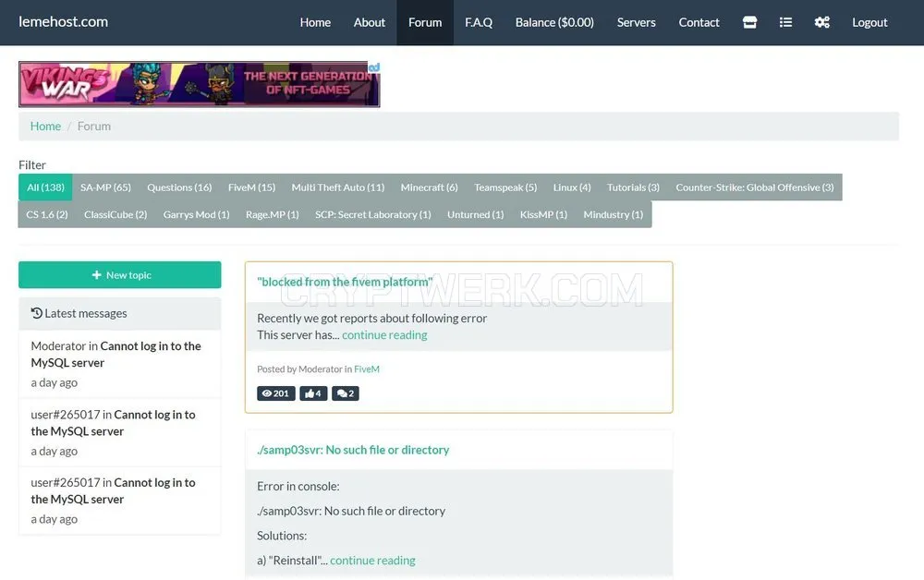This screenshot has width=924, height=580.
Task: Filter by Rage.MP (1)
Action: [x=273, y=214]
